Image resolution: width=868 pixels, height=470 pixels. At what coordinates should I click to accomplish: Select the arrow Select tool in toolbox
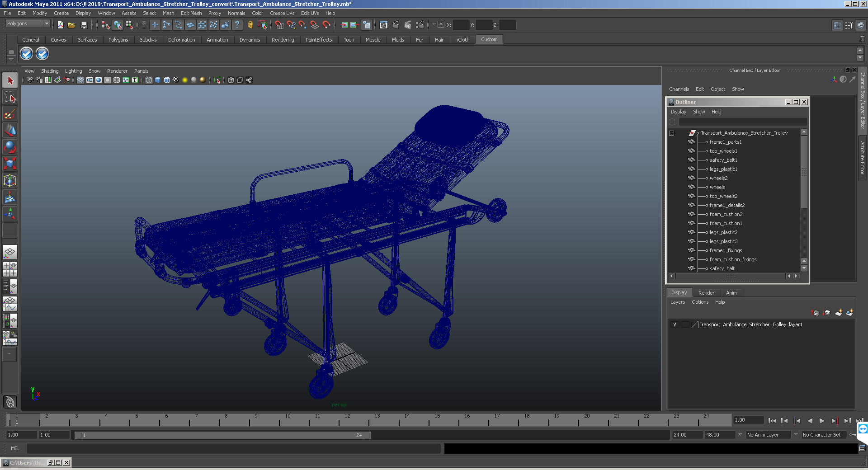[10, 80]
